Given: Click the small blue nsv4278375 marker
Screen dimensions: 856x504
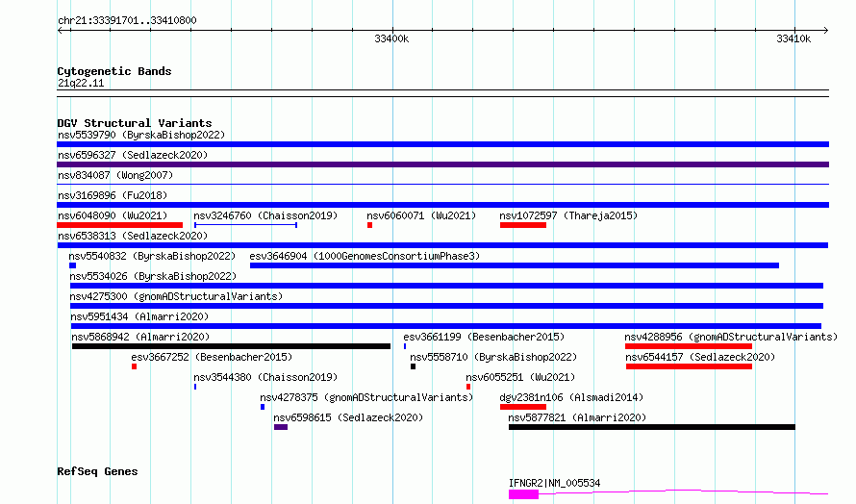Looking at the screenshot, I should pos(263,407).
